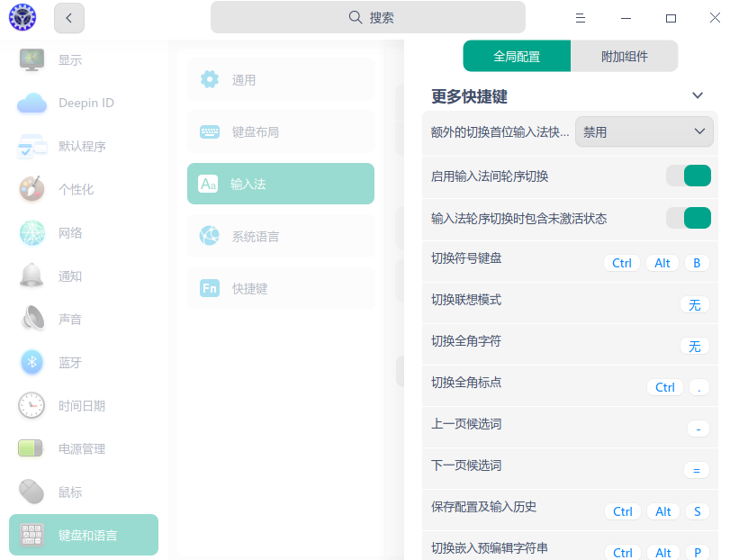Image resolution: width=730 pixels, height=560 pixels.
Task: Click the back arrow button
Action: click(x=69, y=17)
